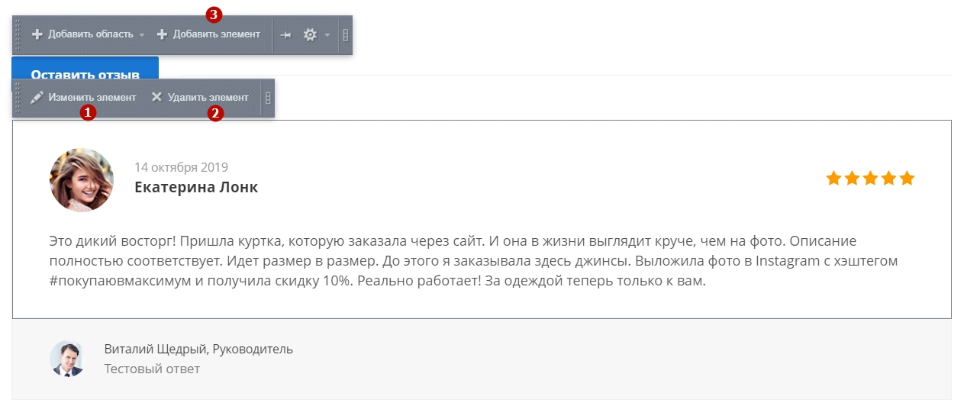Screen dimensions: 980x419
Task: Click the pin icon in the top toolbar
Action: pyautogui.click(x=285, y=35)
